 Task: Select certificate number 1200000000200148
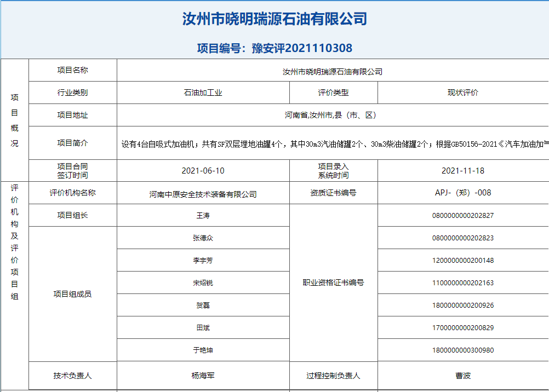point(463,261)
